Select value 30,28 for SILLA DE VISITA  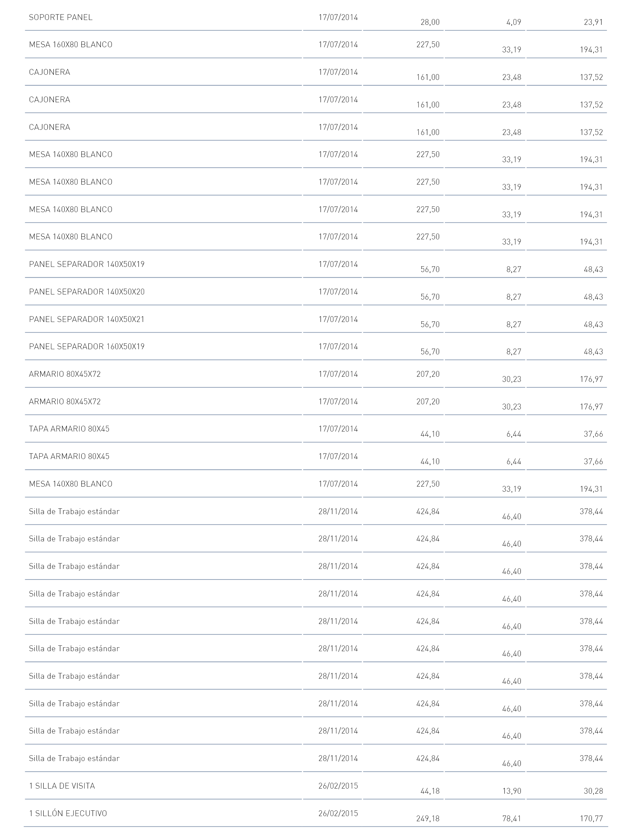point(593,791)
